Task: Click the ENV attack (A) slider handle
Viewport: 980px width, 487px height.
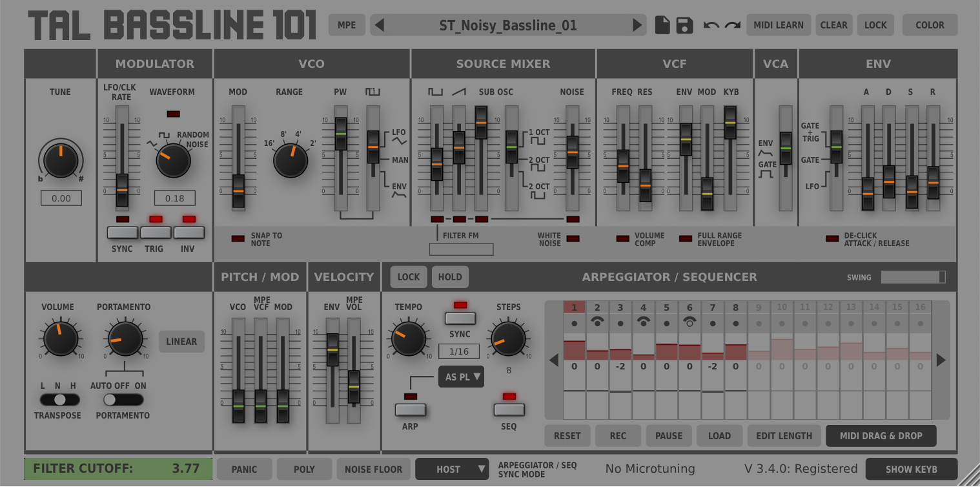Action: pos(868,194)
